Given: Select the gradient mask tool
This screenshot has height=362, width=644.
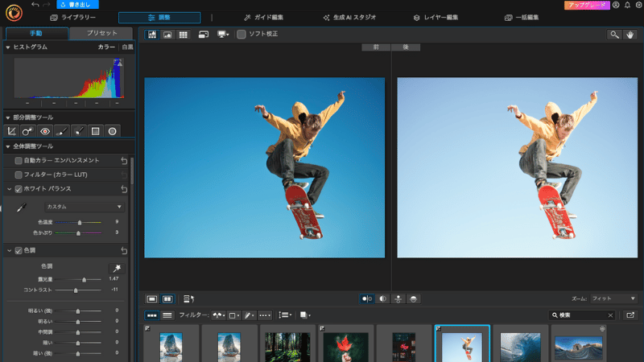Looking at the screenshot, I should pos(95,131).
